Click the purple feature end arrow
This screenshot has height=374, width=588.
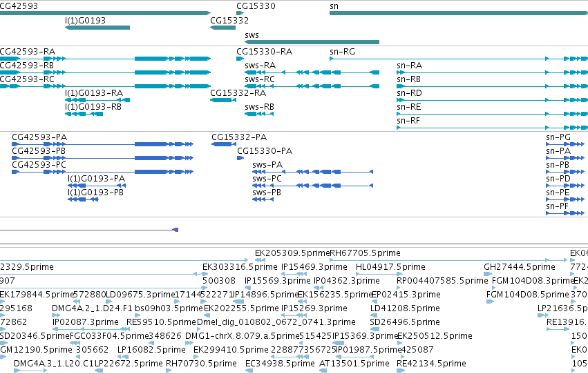175,230
